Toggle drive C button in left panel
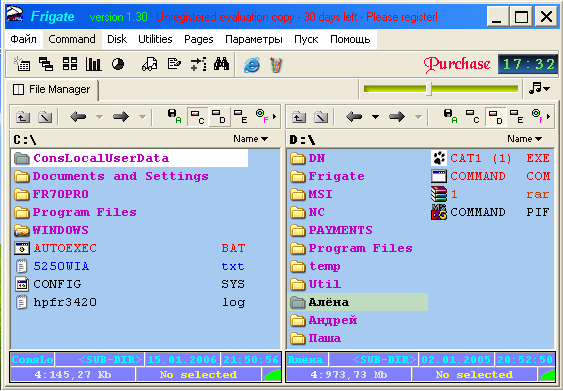 point(198,117)
